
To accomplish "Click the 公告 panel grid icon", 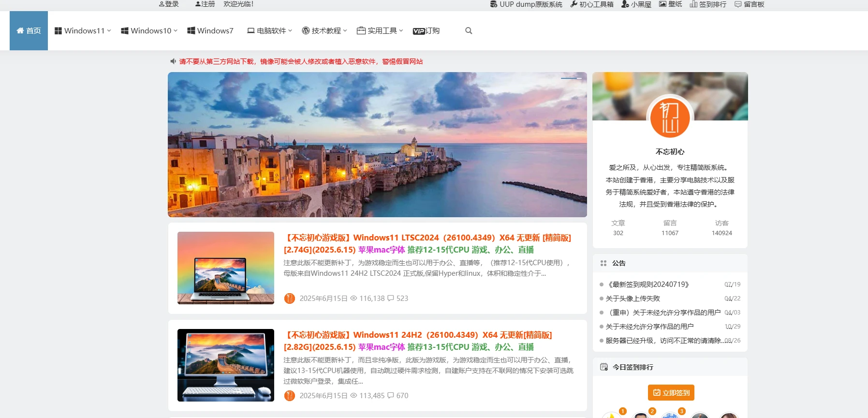I will 603,263.
